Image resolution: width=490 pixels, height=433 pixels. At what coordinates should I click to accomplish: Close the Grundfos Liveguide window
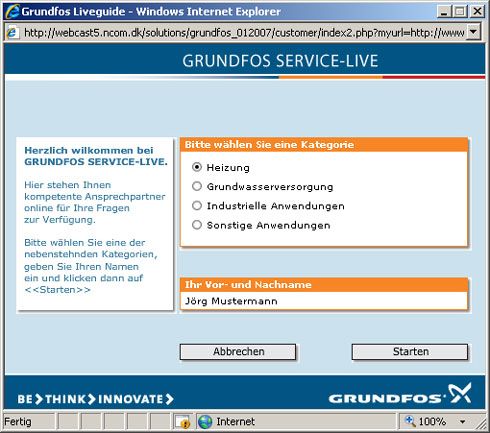coord(477,12)
